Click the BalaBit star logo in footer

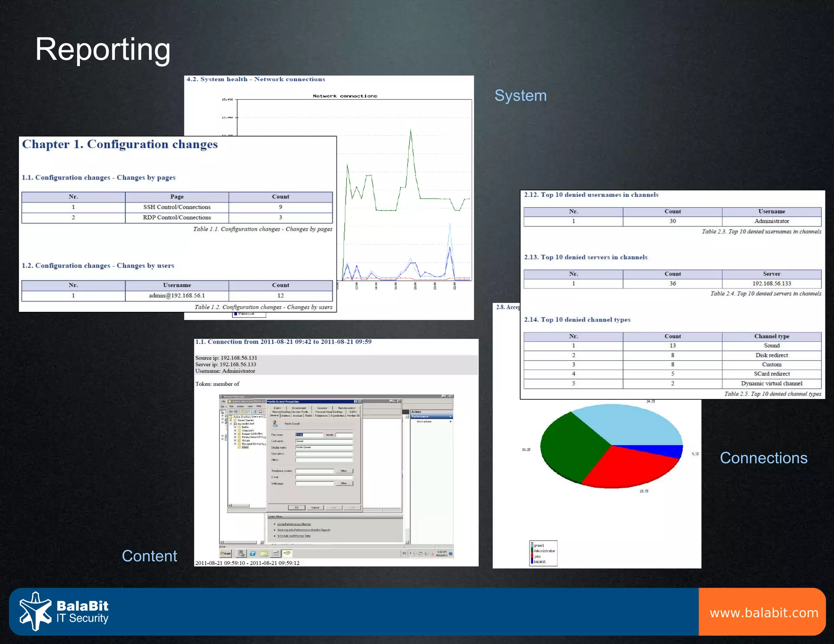[36, 611]
